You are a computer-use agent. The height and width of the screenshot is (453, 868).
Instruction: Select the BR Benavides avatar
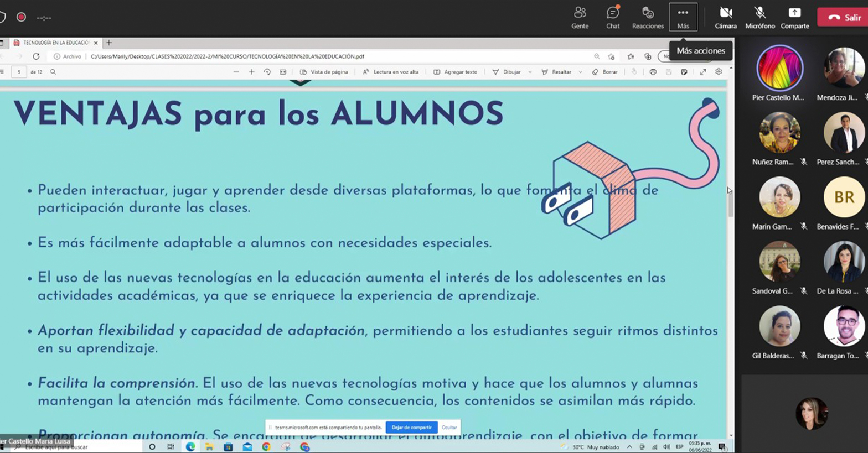coord(844,197)
